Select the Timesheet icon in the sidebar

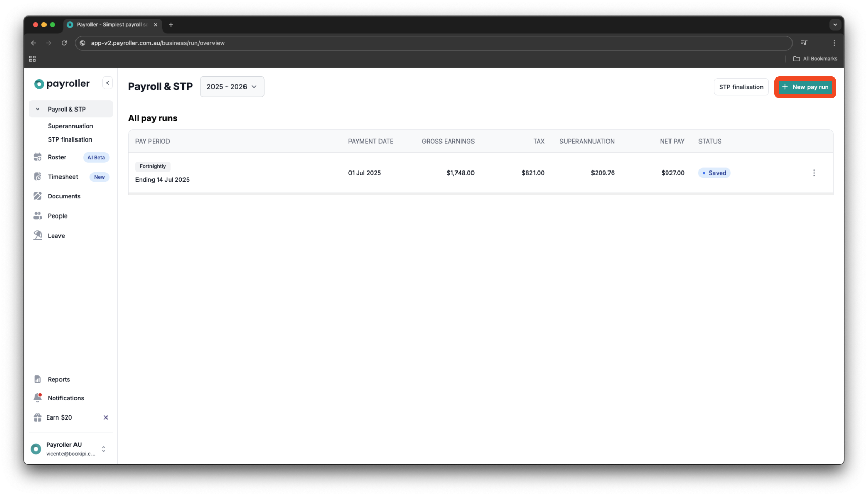(38, 176)
